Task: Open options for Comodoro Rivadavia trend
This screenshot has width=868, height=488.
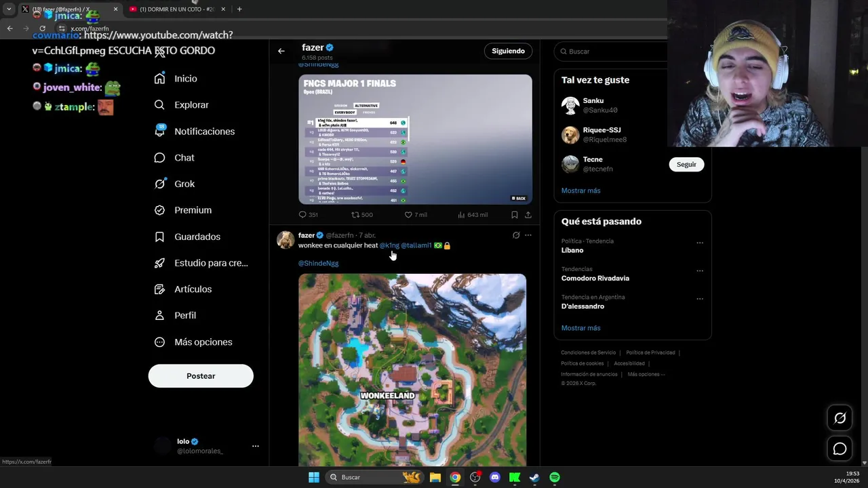Action: tap(700, 270)
